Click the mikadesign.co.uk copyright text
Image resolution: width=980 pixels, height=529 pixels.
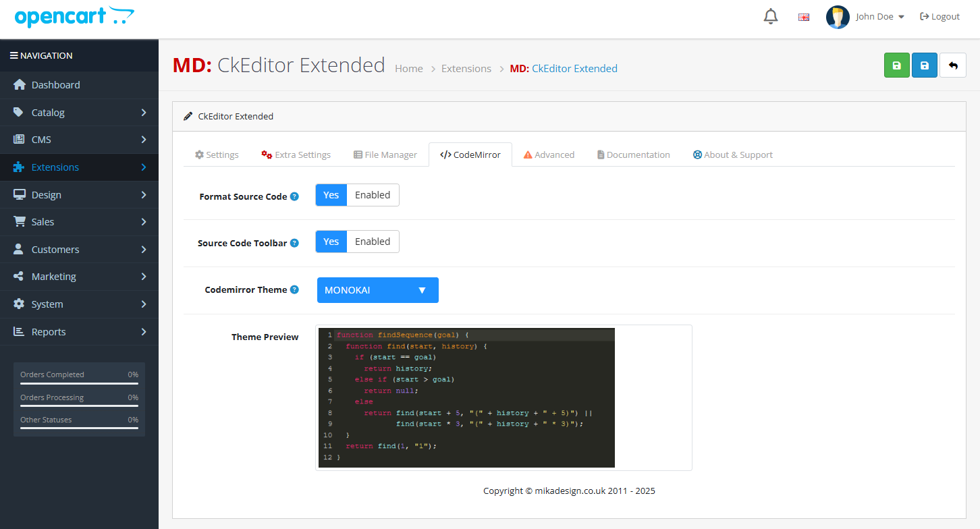click(x=569, y=491)
